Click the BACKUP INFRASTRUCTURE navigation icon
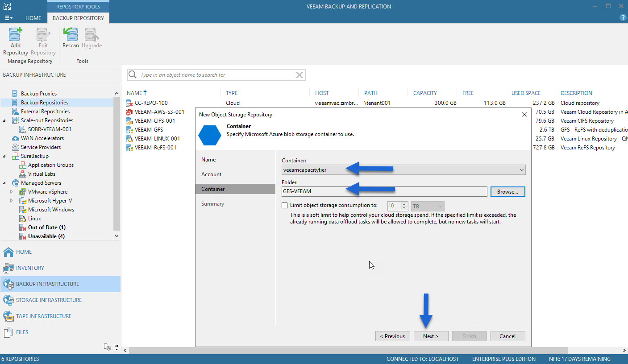The width and height of the screenshot is (628, 364). click(8, 284)
